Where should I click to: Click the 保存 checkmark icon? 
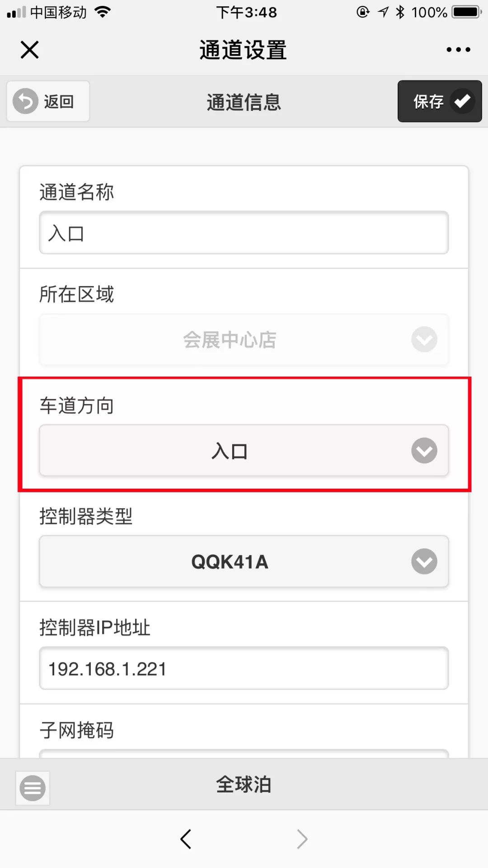[x=462, y=101]
